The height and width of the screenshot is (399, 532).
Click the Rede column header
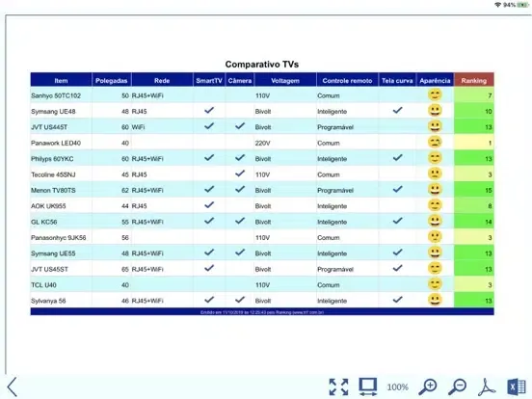162,80
